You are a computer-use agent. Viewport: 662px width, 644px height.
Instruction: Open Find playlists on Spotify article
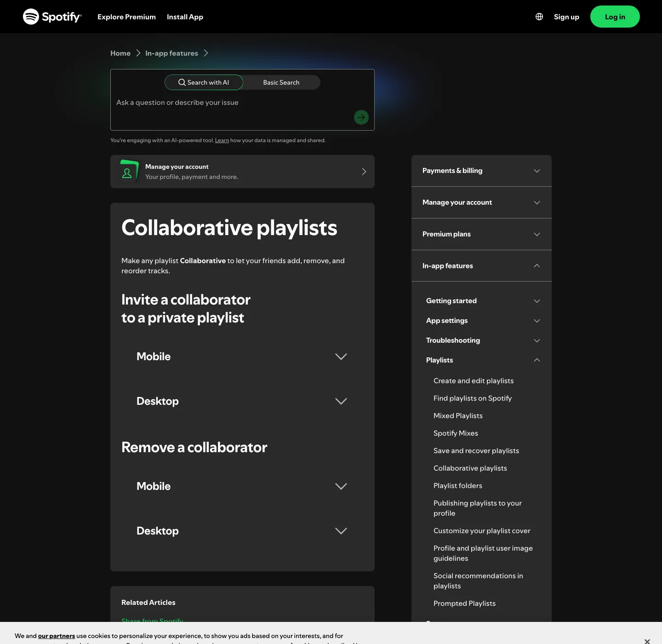(x=473, y=398)
